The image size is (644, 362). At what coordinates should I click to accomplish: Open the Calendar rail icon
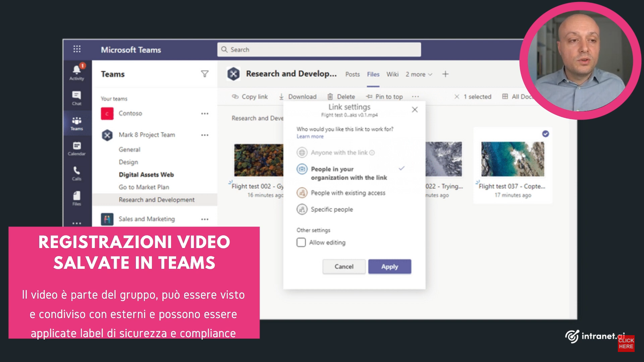coord(77,148)
